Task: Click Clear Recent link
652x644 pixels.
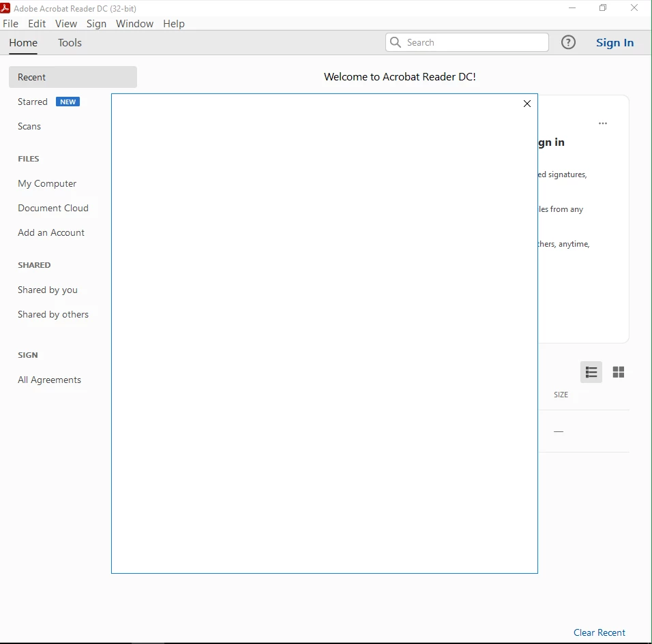Action: click(599, 632)
